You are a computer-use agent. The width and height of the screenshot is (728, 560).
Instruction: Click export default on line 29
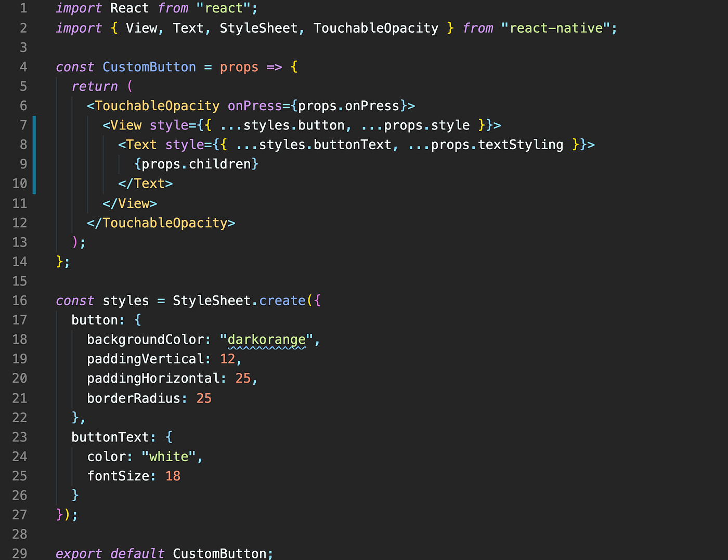tap(109, 553)
